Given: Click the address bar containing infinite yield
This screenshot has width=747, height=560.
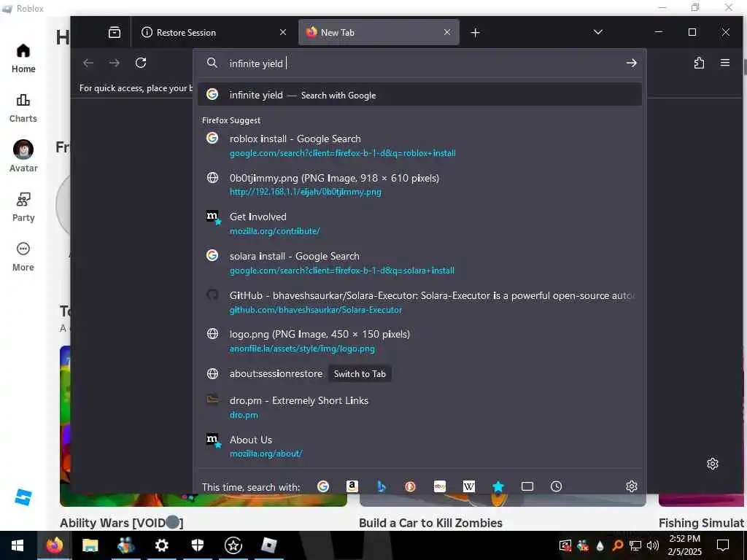Looking at the screenshot, I should [x=419, y=63].
